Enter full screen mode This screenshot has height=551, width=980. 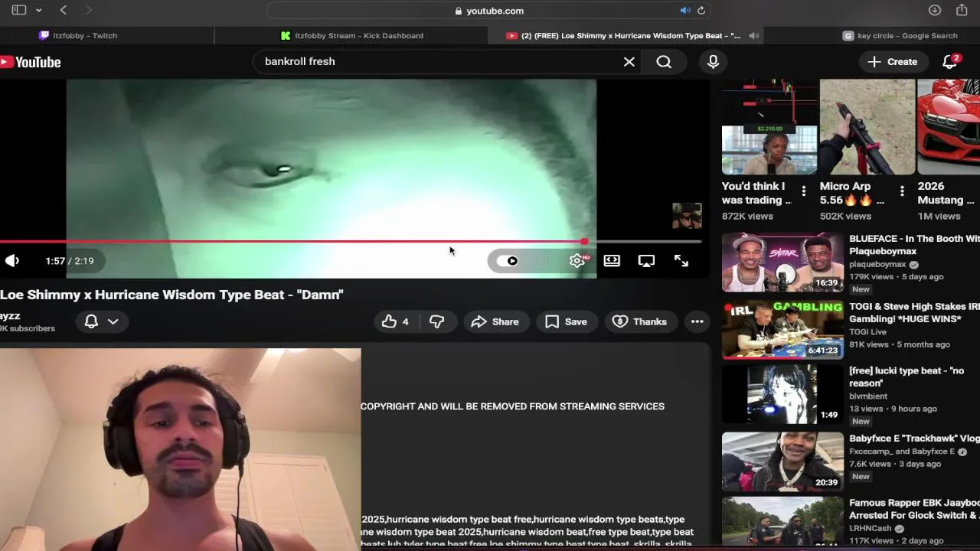pos(681,261)
